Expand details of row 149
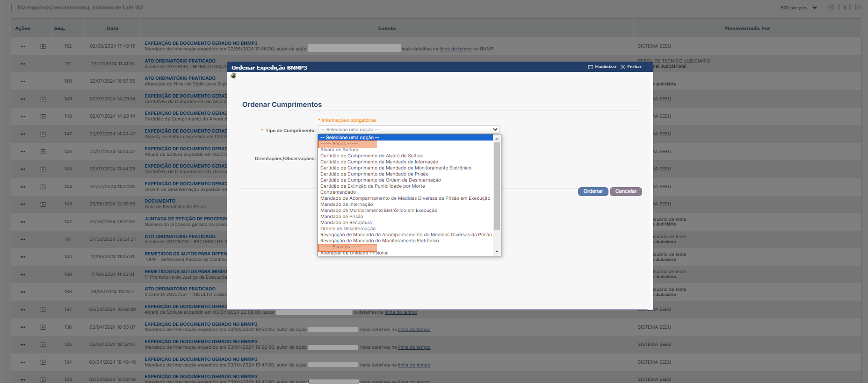Screen dimensions: 868x384 pos(43,99)
